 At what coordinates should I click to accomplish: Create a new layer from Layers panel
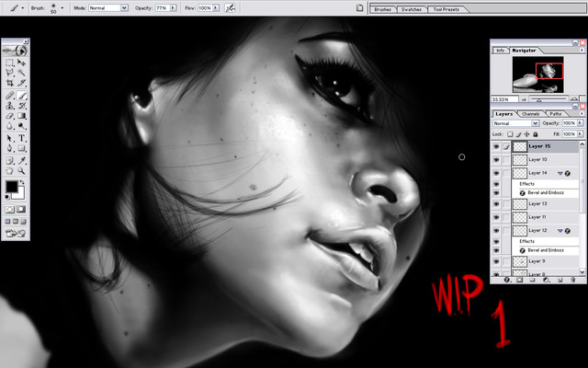[x=560, y=280]
